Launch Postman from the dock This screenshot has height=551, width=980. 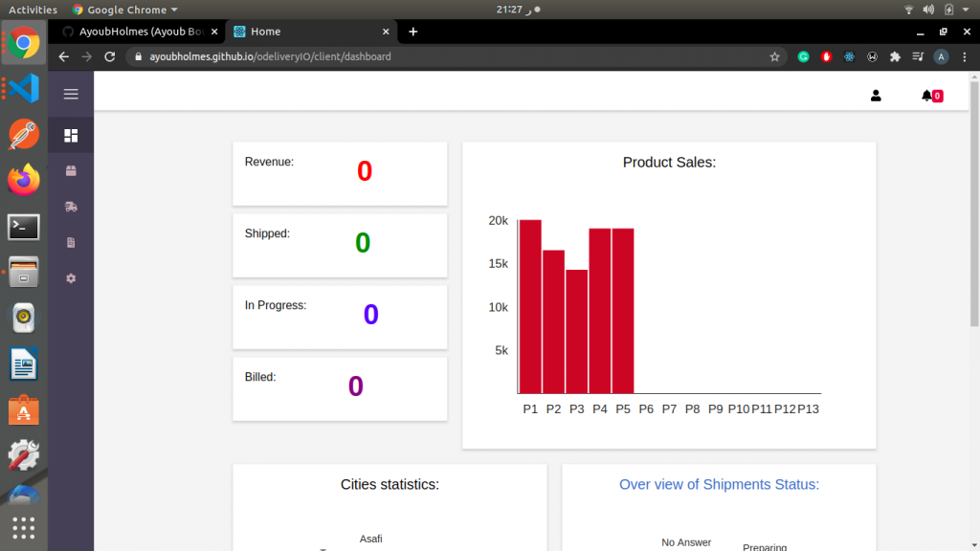click(x=24, y=134)
